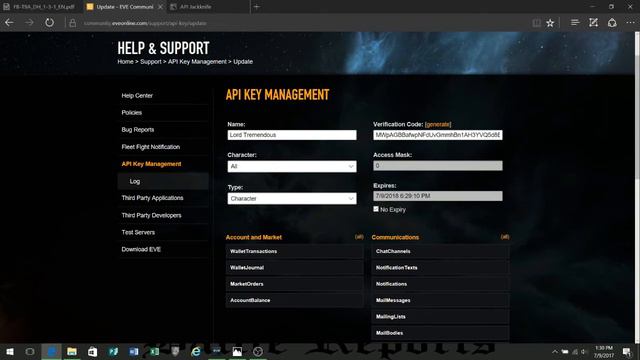Image resolution: width=640 pixels, height=360 pixels.
Task: Click the address bar URL
Action: click(145, 23)
